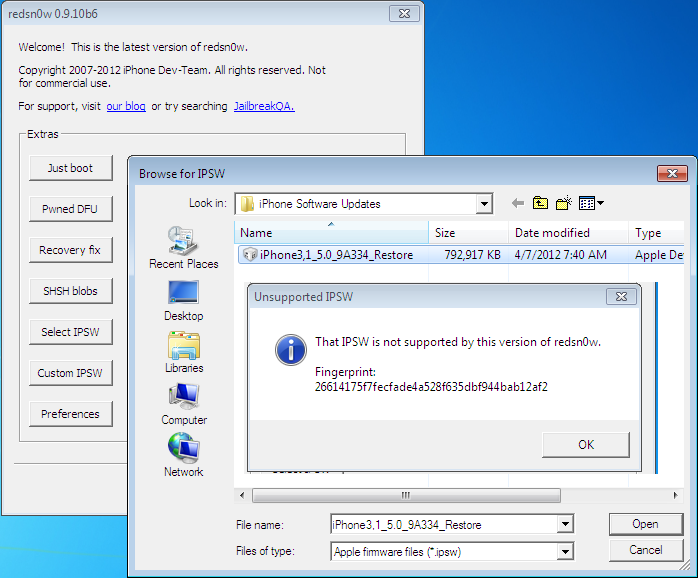Open Network in sidebar
698x579 pixels.
(x=184, y=456)
